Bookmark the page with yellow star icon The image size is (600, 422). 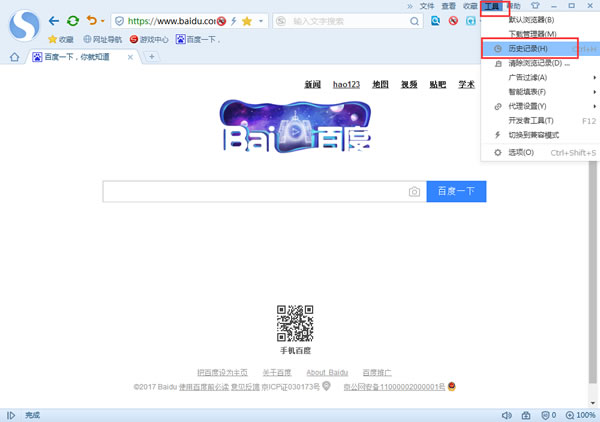tap(247, 21)
